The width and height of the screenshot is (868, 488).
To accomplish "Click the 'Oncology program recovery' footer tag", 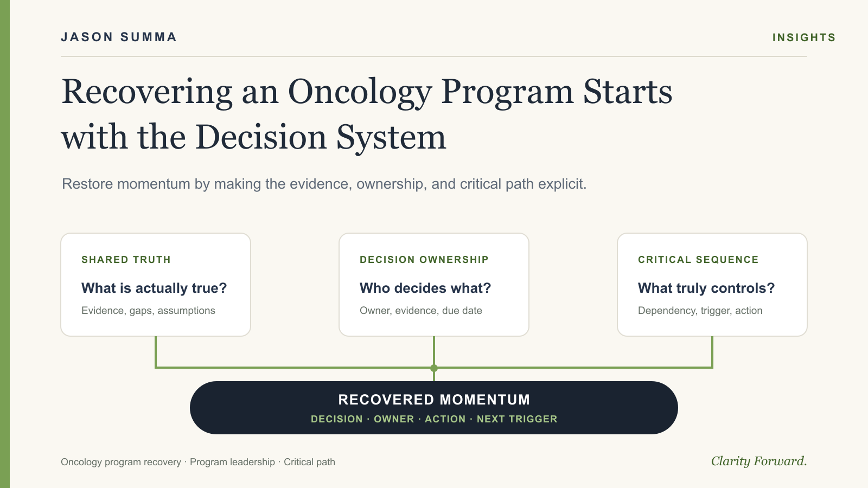I will [121, 462].
